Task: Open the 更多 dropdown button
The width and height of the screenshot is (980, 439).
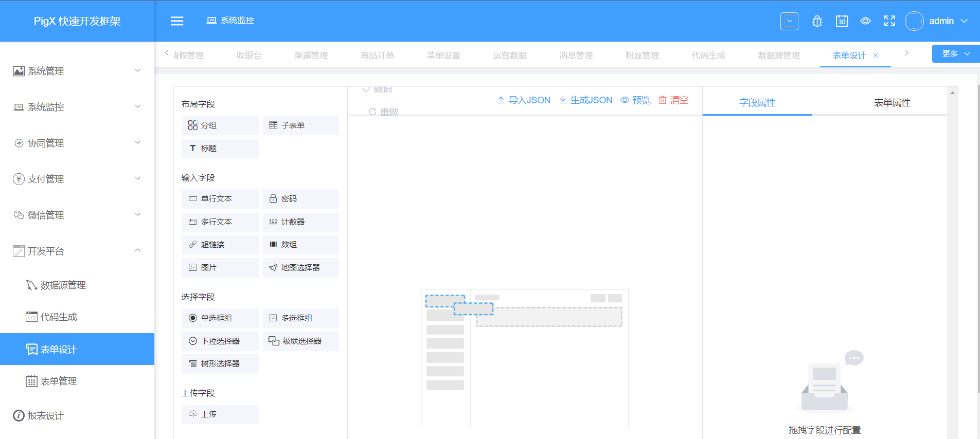Action: point(955,54)
